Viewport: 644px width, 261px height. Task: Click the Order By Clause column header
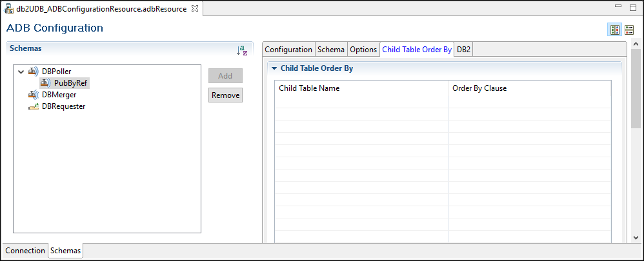479,88
